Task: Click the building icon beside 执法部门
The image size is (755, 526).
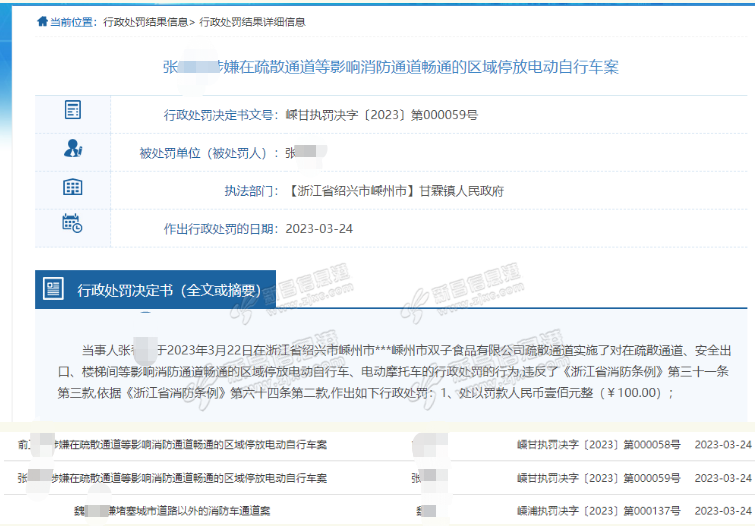Action: pos(72,187)
